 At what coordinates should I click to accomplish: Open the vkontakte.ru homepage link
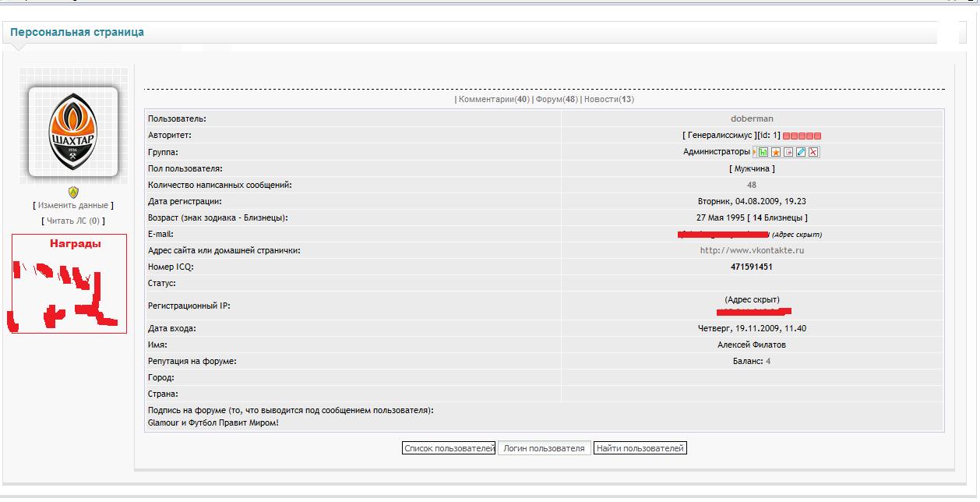pos(752,250)
